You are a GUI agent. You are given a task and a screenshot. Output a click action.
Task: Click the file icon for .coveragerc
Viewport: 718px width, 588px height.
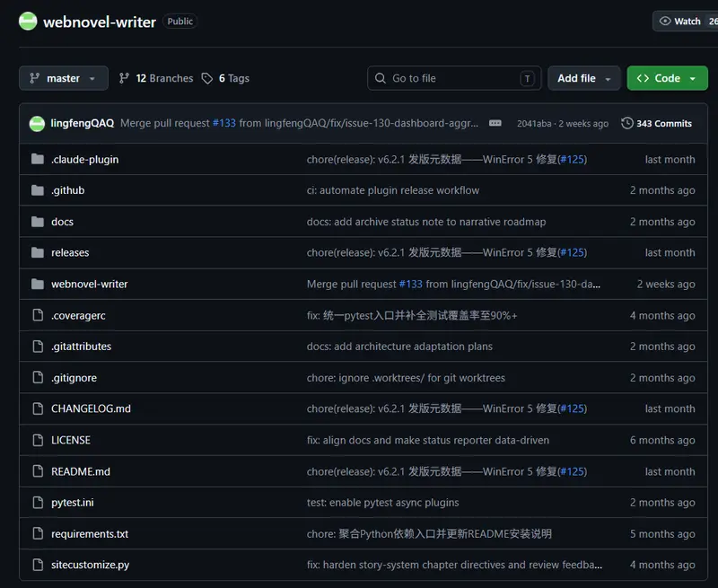[38, 315]
